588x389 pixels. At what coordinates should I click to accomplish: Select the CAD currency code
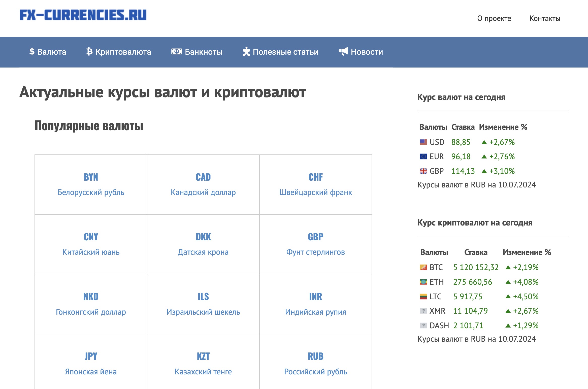203,177
